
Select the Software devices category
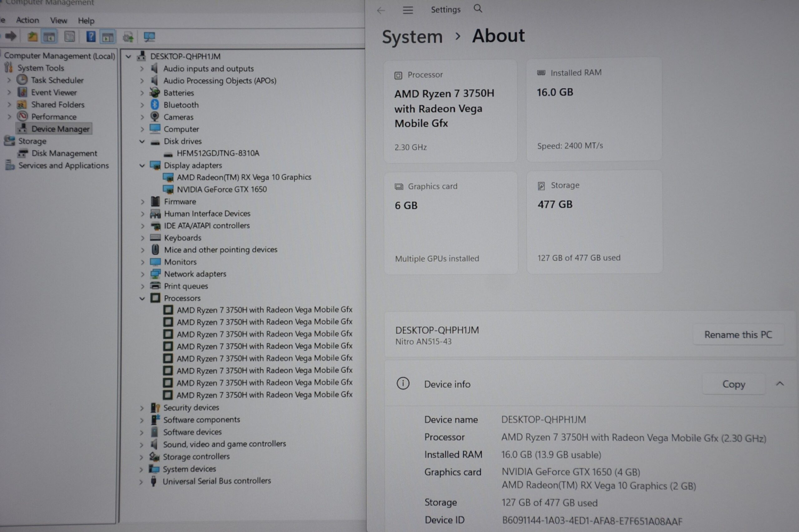[x=192, y=432]
